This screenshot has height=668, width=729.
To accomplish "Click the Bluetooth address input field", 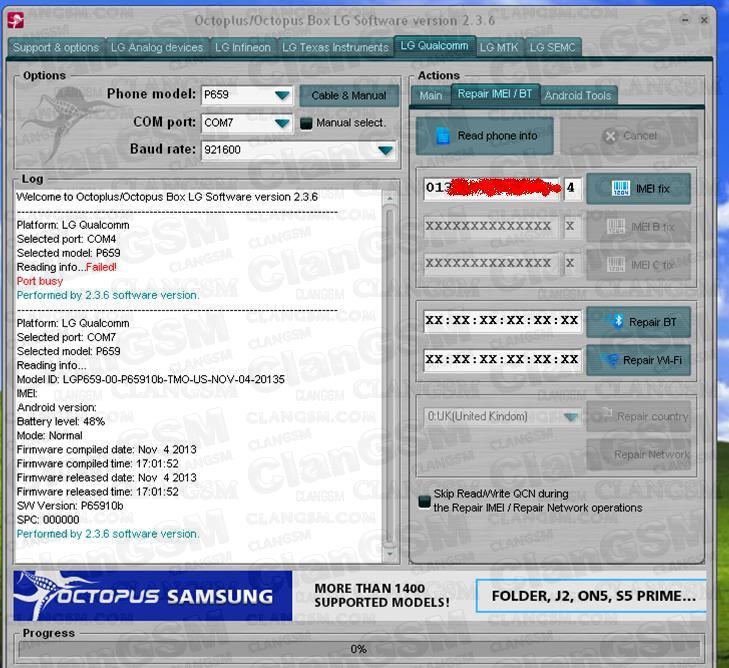I will (x=502, y=321).
